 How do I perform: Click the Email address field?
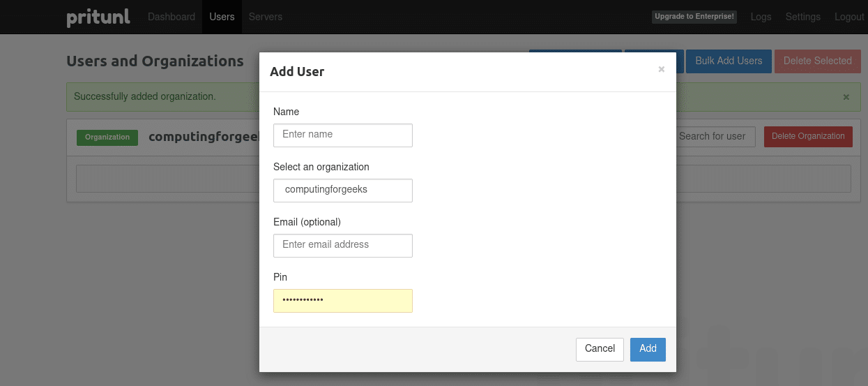point(342,245)
